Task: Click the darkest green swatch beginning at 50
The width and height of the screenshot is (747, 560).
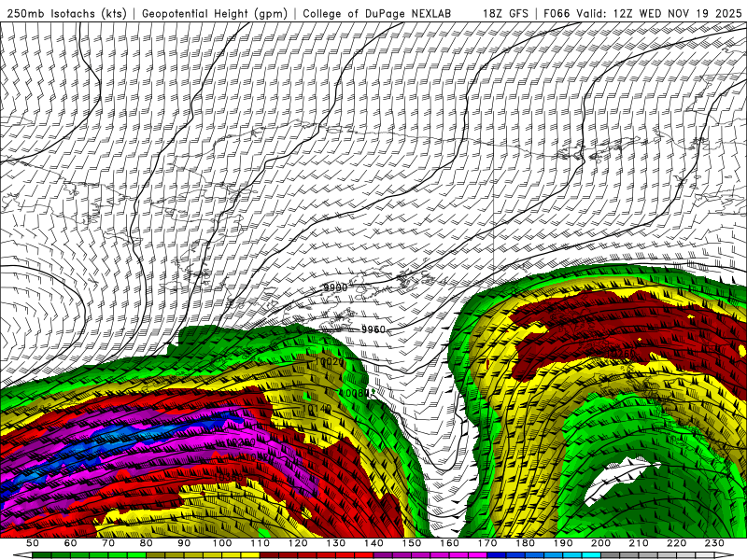Action: [x=41, y=555]
